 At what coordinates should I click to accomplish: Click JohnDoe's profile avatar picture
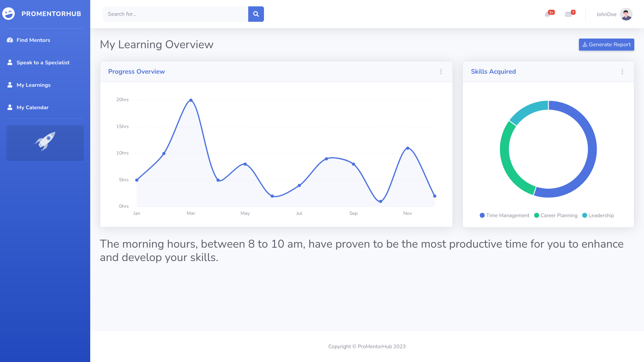pos(626,14)
